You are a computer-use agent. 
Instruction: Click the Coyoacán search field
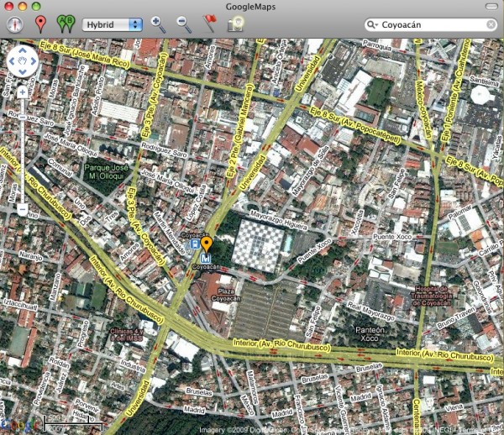coord(433,24)
